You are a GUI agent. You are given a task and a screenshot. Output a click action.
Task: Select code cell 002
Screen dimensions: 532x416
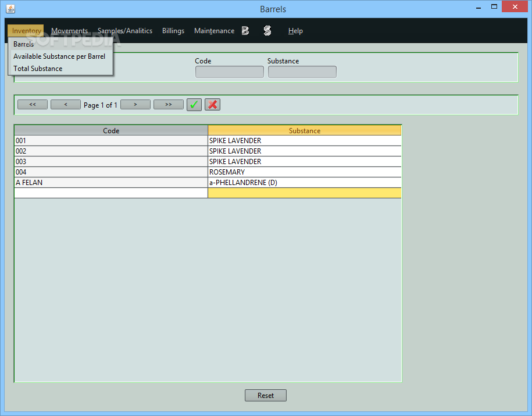click(x=111, y=151)
